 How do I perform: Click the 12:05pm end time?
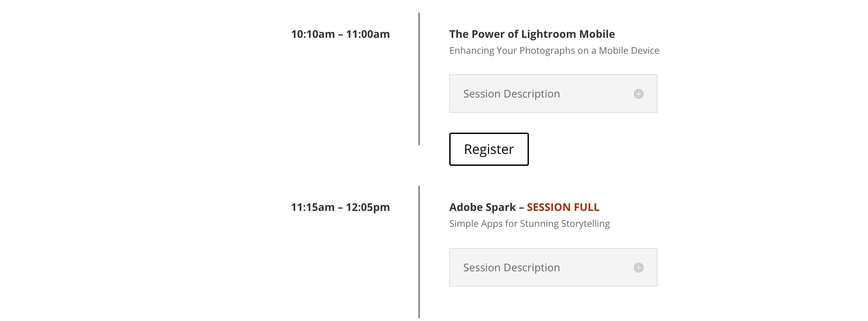tap(368, 207)
